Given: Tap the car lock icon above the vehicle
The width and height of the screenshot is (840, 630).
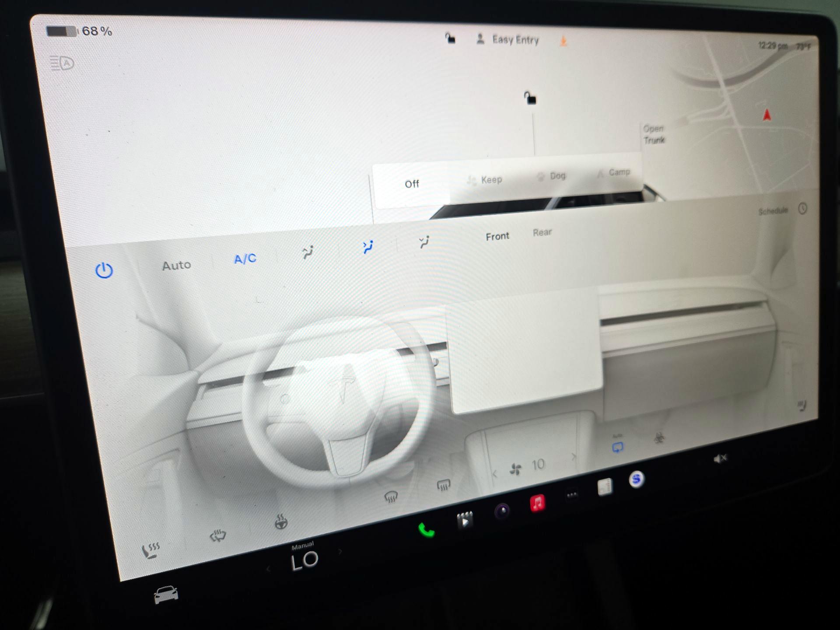Looking at the screenshot, I should pos(530,98).
